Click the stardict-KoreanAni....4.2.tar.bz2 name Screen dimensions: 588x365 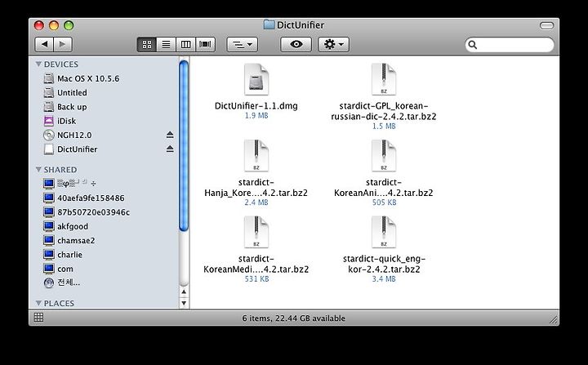click(384, 188)
